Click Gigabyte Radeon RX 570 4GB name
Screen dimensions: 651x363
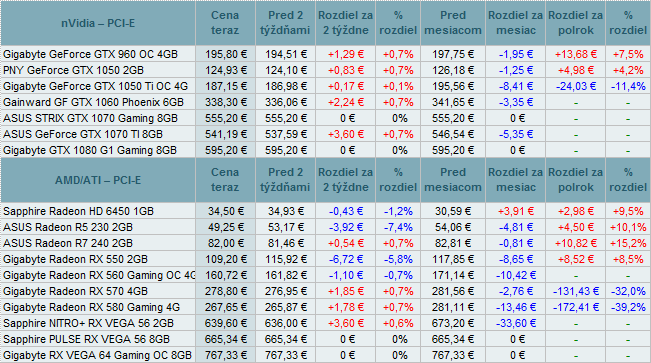(x=75, y=291)
